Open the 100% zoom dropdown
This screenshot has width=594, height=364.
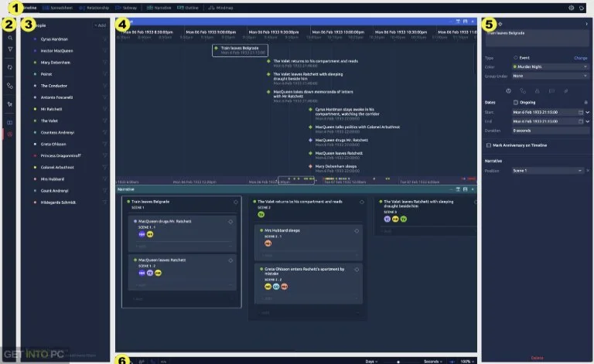pos(467,362)
